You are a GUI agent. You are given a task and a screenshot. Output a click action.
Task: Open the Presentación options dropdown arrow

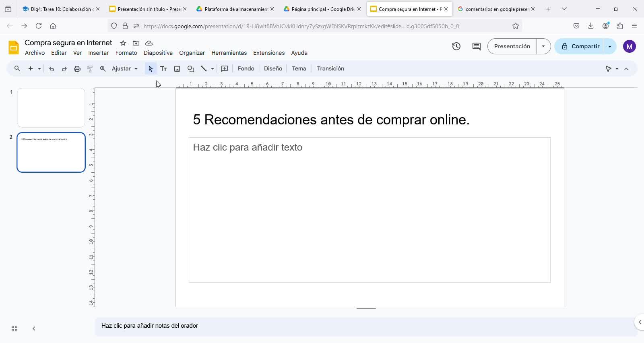543,46
